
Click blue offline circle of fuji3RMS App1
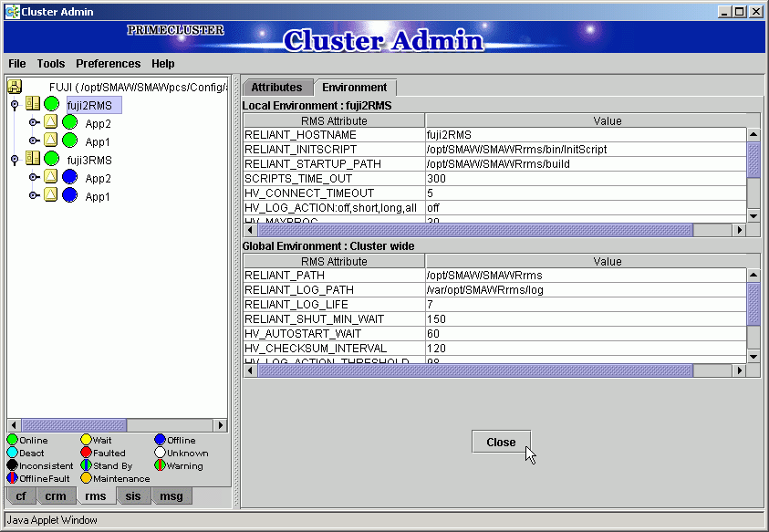(x=70, y=195)
